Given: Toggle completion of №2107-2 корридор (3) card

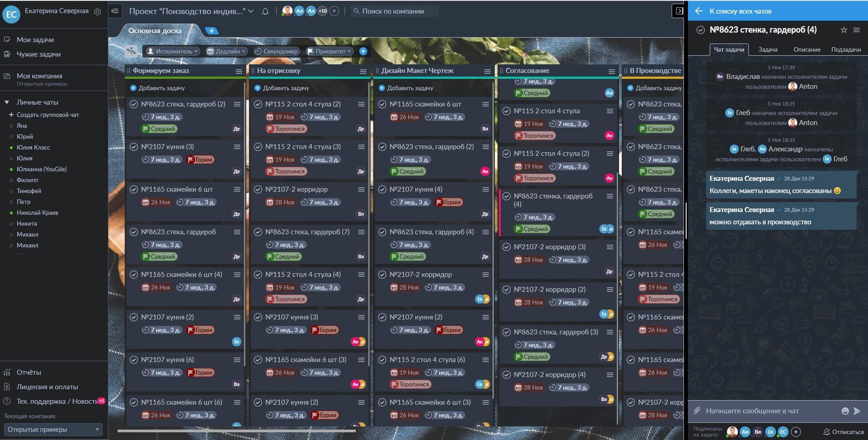Looking at the screenshot, I should 507,247.
